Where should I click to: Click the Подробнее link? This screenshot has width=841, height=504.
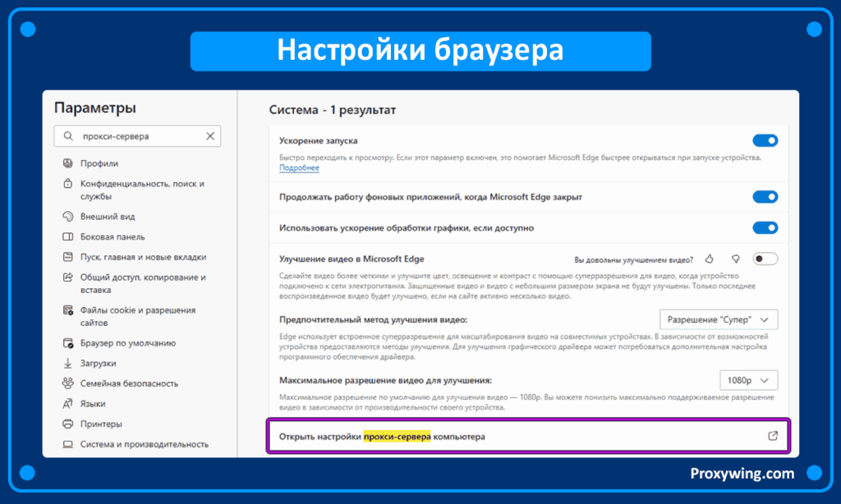point(299,167)
